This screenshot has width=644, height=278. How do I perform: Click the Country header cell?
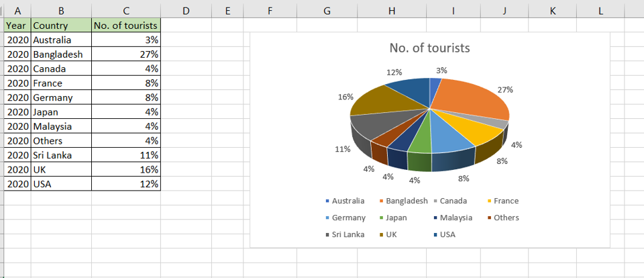(61, 26)
